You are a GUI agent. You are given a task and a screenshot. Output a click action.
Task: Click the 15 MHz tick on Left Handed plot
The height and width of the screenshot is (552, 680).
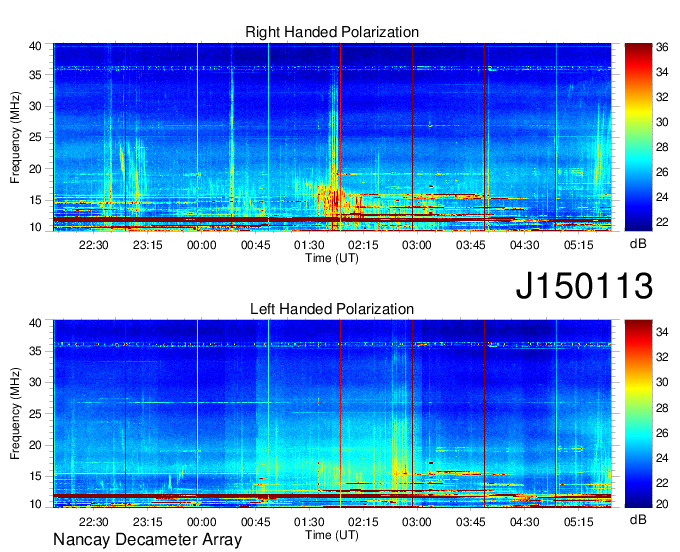35,477
